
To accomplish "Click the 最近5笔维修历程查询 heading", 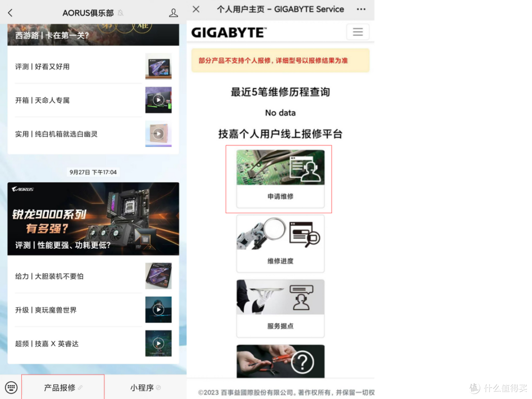I will [x=280, y=92].
